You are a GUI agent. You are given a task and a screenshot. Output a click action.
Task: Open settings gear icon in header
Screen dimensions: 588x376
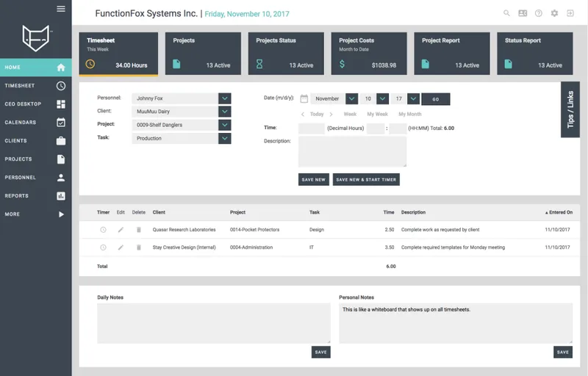[554, 13]
